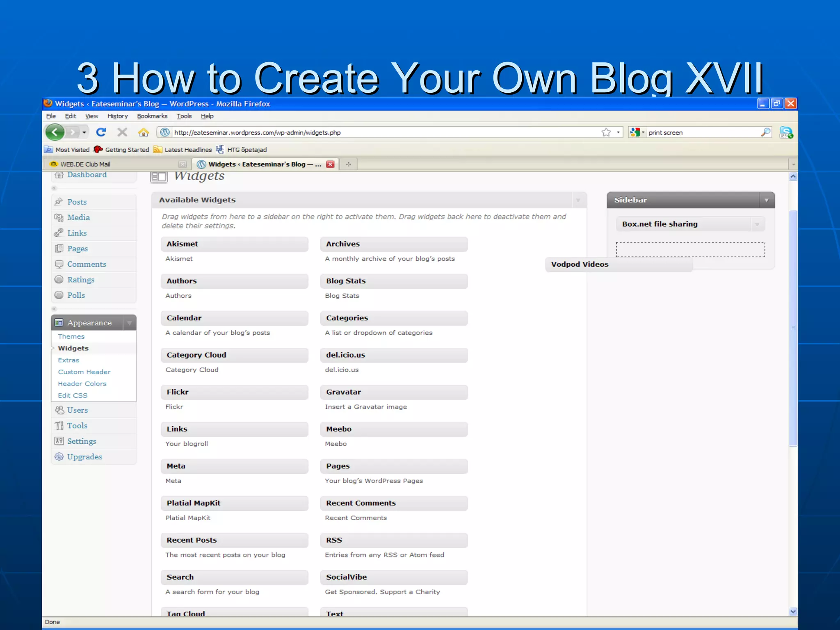This screenshot has width=840, height=630.
Task: Click the Firefox forward arrow button
Action: tap(73, 132)
